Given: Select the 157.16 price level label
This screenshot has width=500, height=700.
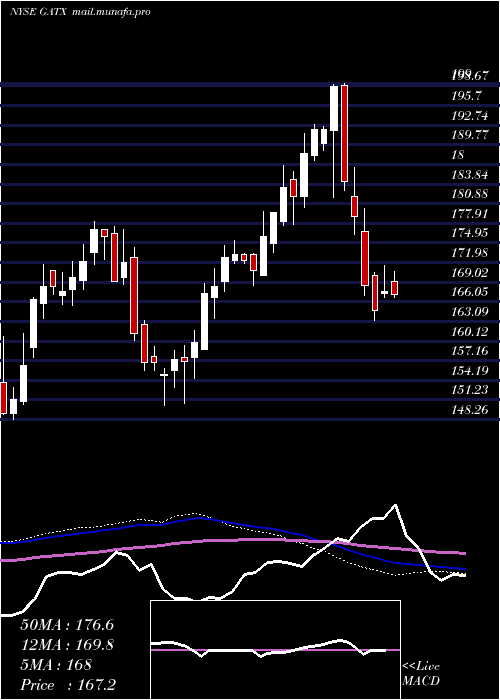Looking at the screenshot, I should (x=470, y=351).
